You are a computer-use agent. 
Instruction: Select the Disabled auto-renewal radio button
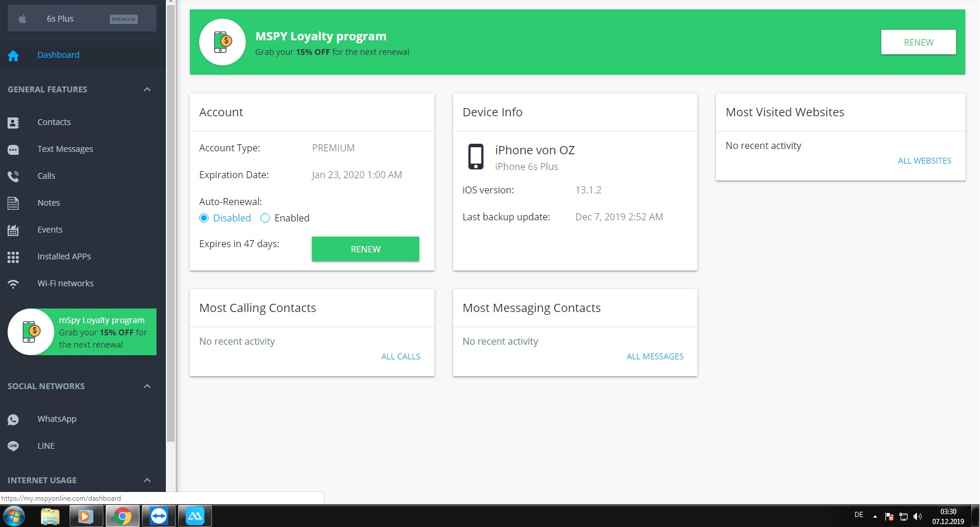204,218
